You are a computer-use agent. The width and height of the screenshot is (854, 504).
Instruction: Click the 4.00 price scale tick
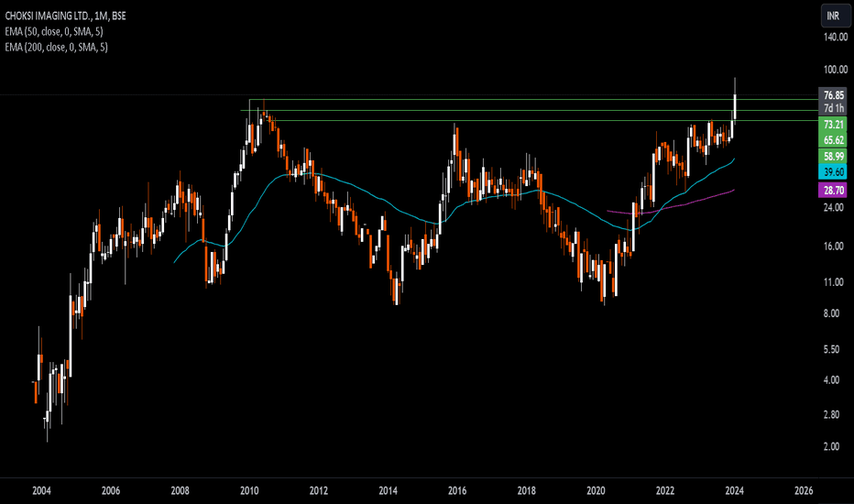834,379
